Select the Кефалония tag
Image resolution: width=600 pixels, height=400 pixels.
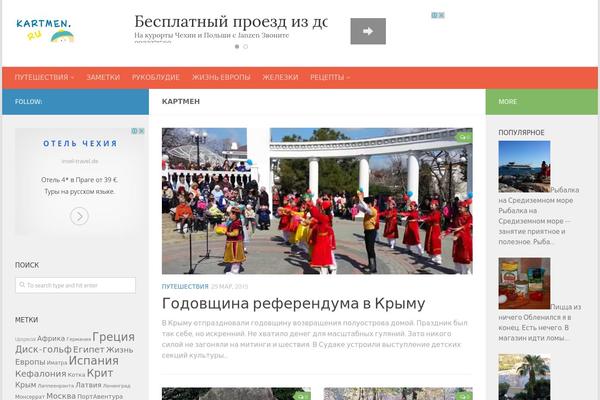(41, 374)
